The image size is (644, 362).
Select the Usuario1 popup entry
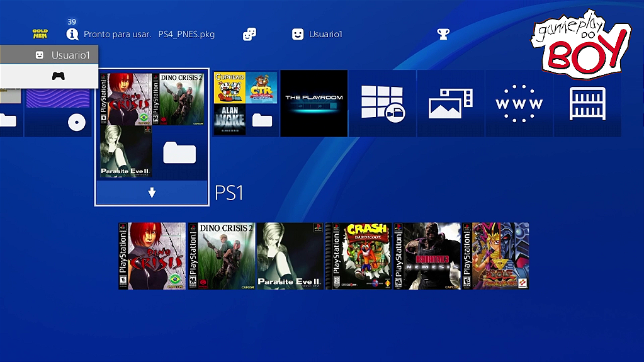[49, 55]
